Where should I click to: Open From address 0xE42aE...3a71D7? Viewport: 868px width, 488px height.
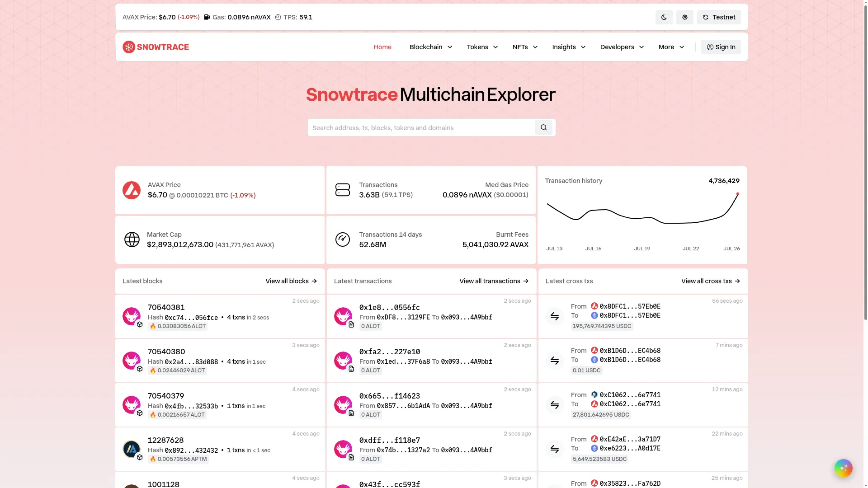tap(630, 439)
